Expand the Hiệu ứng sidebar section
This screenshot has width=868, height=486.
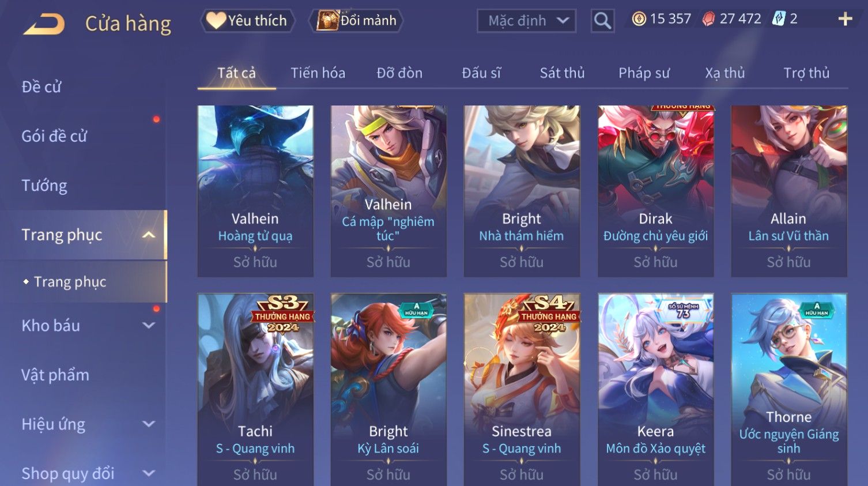[x=149, y=424]
